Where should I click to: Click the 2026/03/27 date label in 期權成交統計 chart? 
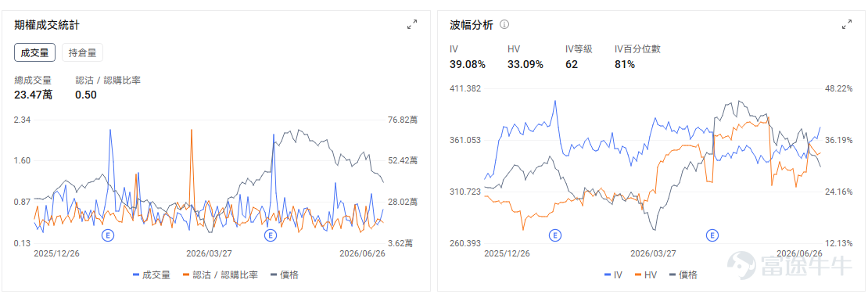tap(209, 253)
